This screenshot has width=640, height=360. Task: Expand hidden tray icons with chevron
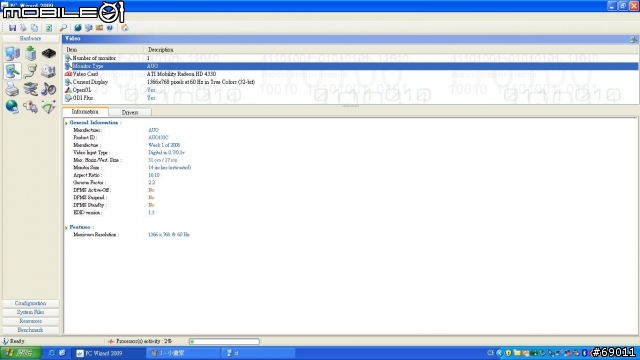tap(500, 353)
